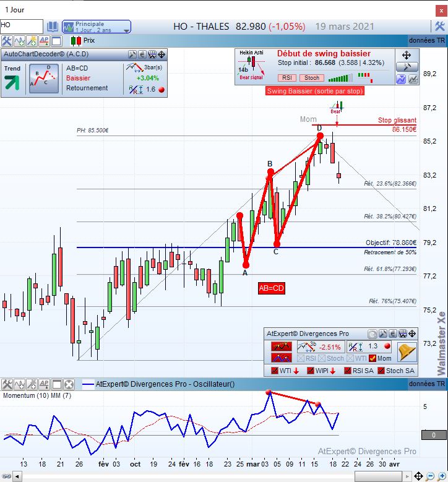The width and height of the screenshot is (448, 482).
Task: Click the crosshair pan icon at the bottom right
Action: (418, 476)
